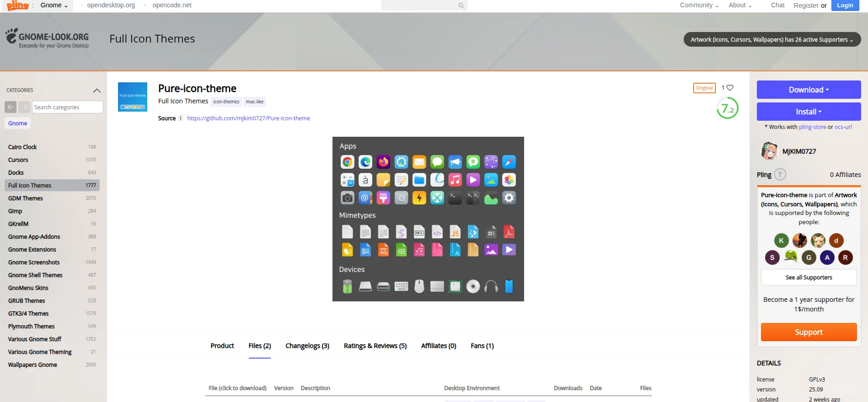Image resolution: width=868 pixels, height=402 pixels.
Task: View the Ratings & Reviews (5) tab
Action: (x=375, y=346)
